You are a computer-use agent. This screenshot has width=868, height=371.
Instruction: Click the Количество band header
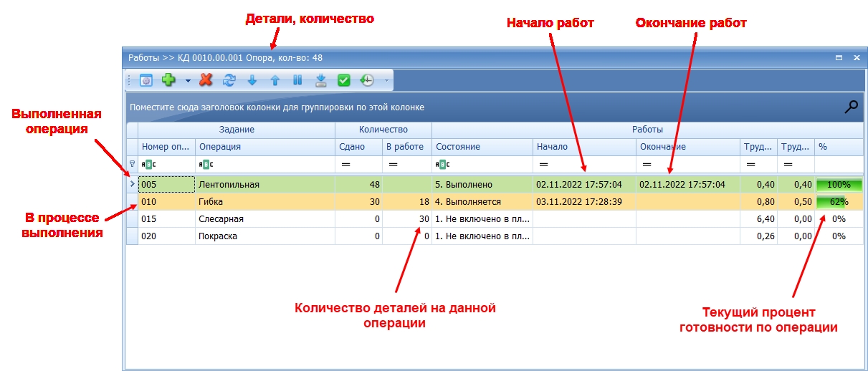383,130
